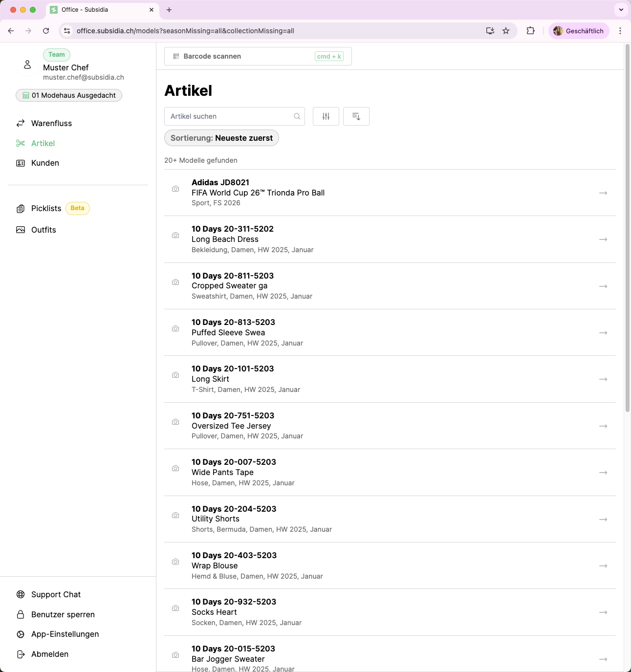Screen dimensions: 631x672
Task: Open Support Chat
Action: [x=56, y=594]
